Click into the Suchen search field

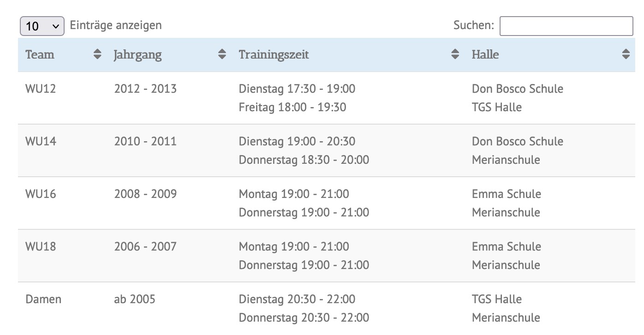point(566,26)
